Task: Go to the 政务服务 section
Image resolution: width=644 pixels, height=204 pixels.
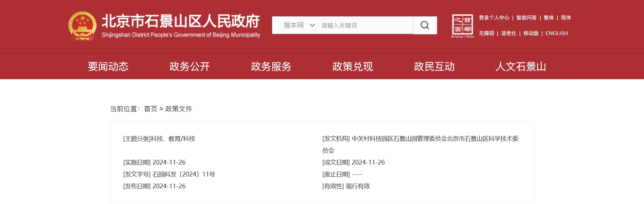Action: click(271, 67)
